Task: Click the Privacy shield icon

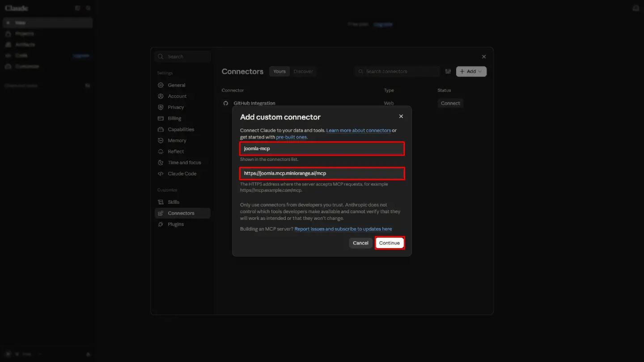Action: 161,107
